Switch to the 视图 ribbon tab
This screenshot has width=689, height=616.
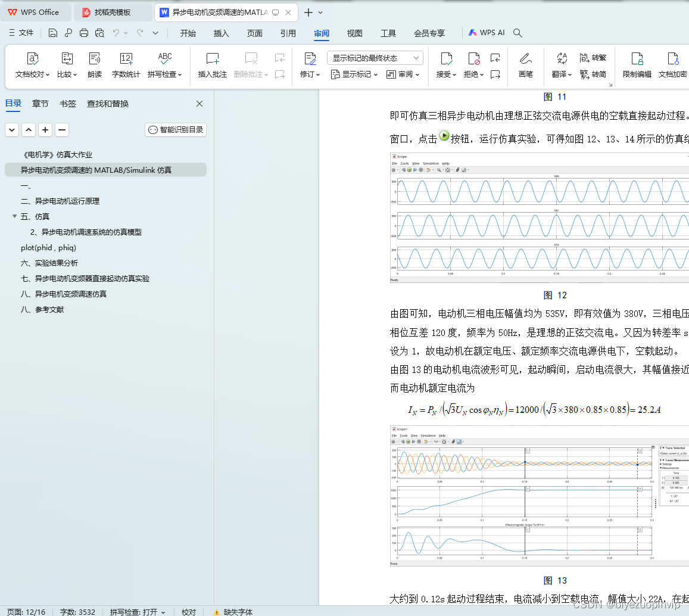pos(354,33)
